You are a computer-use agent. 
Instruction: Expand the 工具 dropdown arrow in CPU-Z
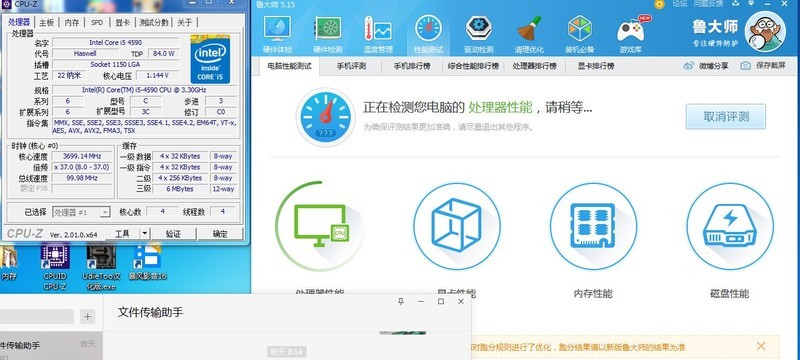point(145,234)
